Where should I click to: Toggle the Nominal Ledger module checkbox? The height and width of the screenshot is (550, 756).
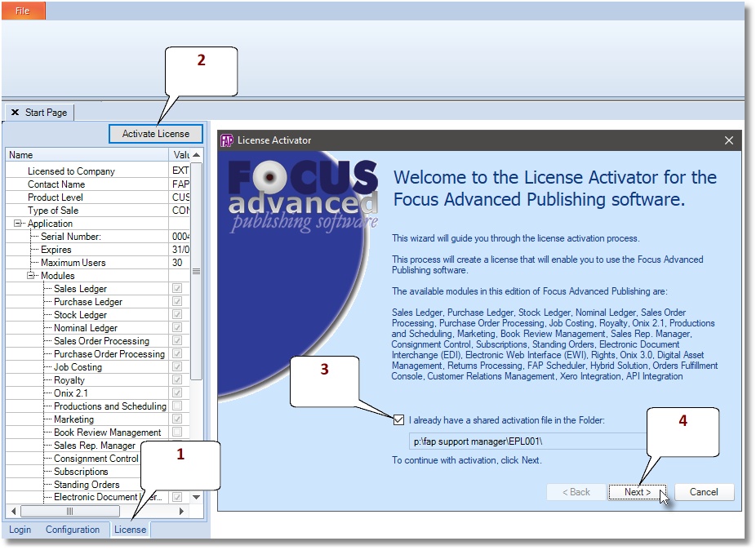pos(177,327)
